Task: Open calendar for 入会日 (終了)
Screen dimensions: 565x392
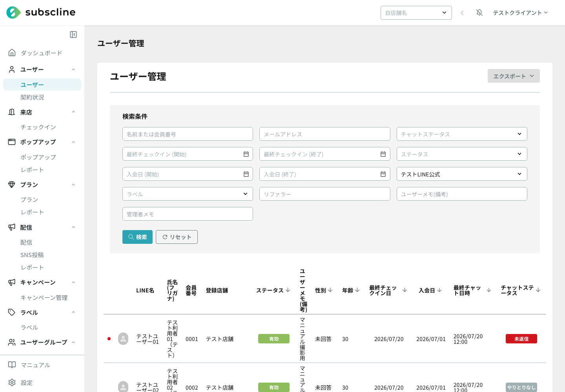Action: 383,174
